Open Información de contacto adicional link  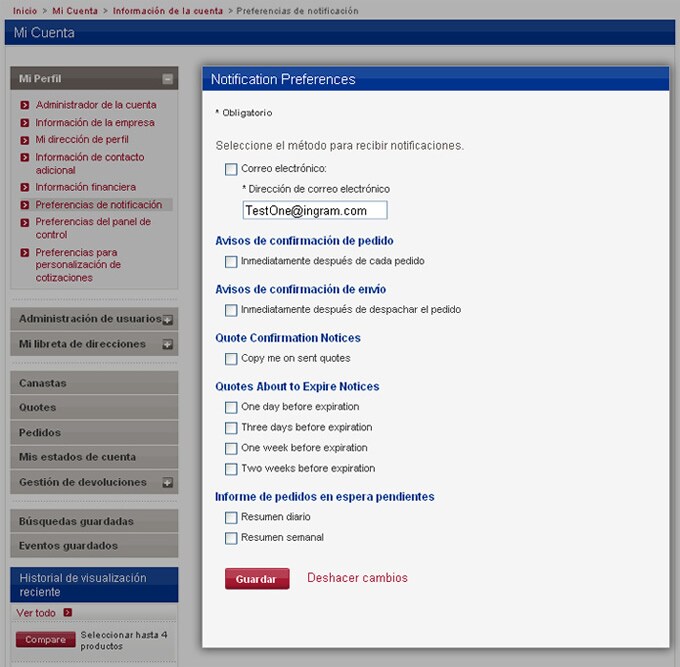coord(90,163)
